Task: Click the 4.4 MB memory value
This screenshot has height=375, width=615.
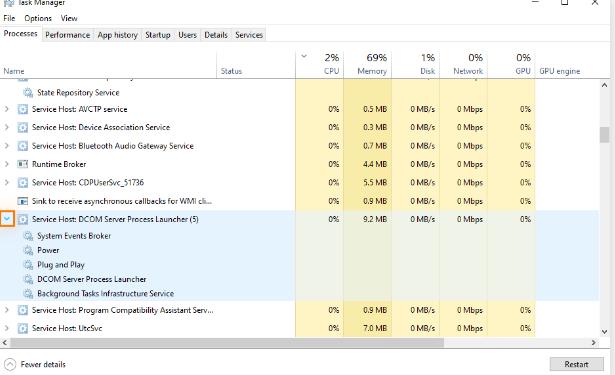Action: (375, 164)
